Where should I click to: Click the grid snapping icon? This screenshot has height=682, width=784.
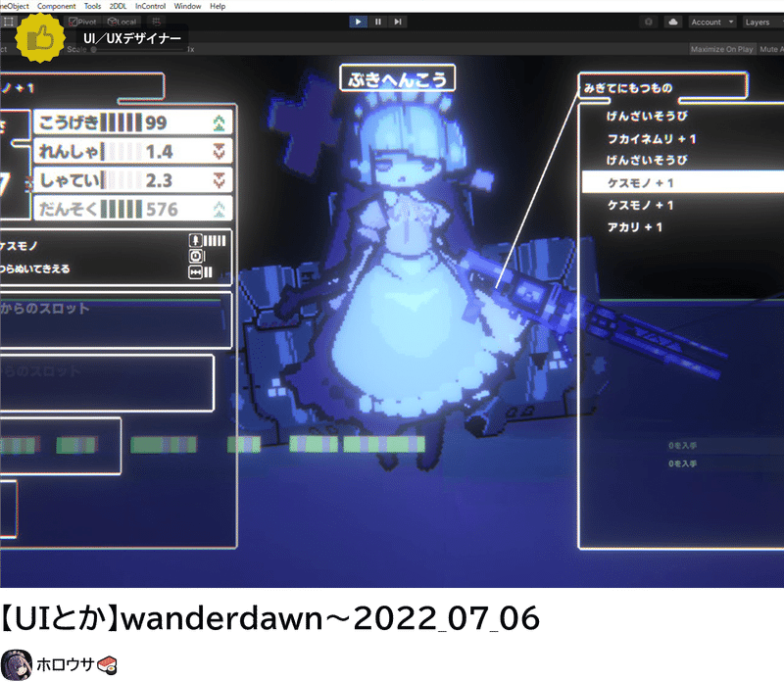click(157, 22)
